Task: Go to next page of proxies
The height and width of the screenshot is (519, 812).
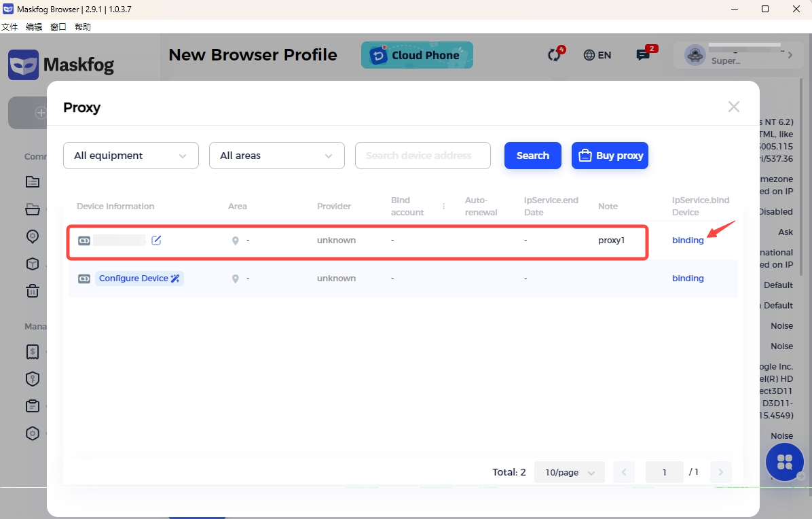Action: pos(721,472)
